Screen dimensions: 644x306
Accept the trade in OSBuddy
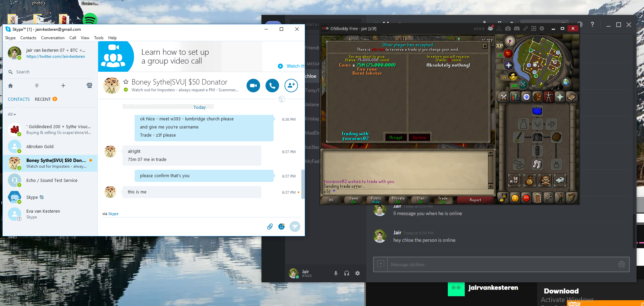coord(396,137)
